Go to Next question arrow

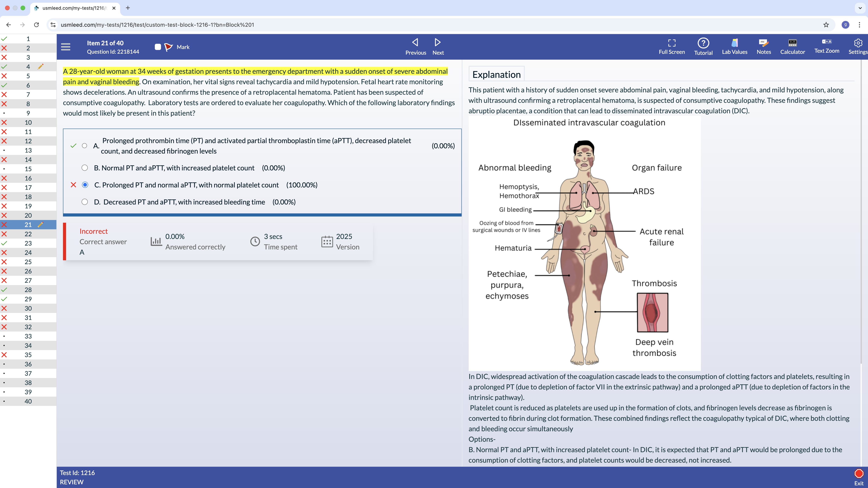click(x=438, y=42)
